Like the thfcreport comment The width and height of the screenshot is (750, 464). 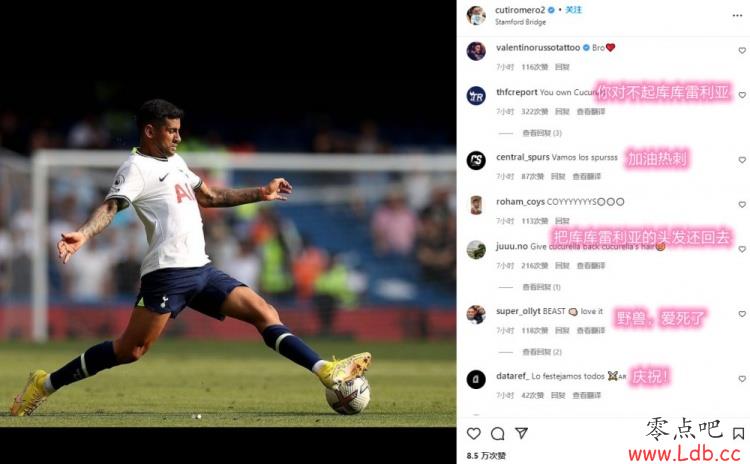point(742,95)
